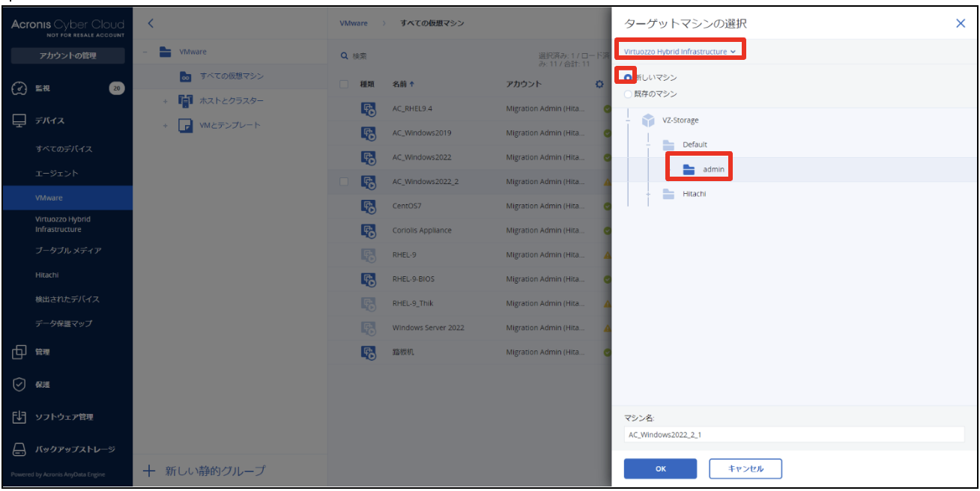Open Hitachi in the sidebar

tap(46, 275)
